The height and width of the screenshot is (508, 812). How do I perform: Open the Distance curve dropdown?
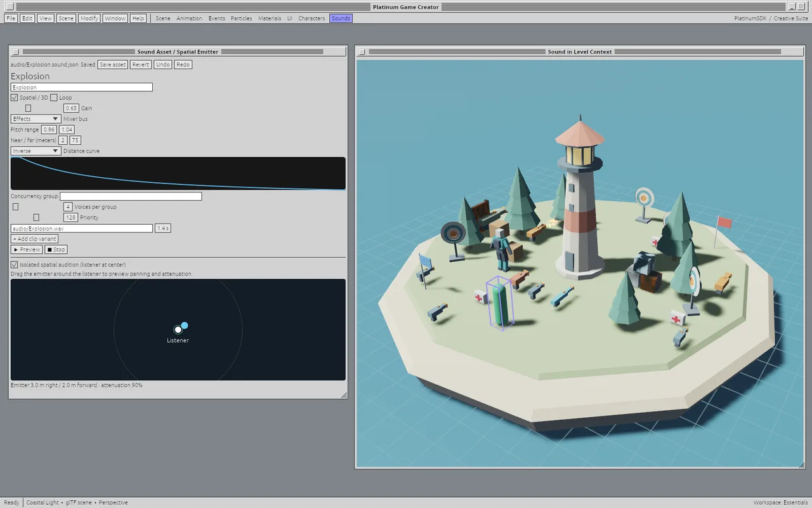[36, 151]
